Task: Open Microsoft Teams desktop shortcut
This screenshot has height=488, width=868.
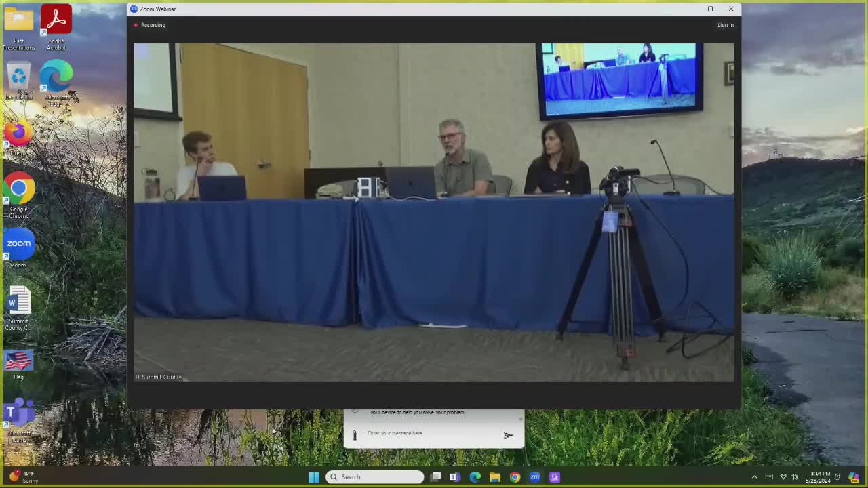Action: 19,413
